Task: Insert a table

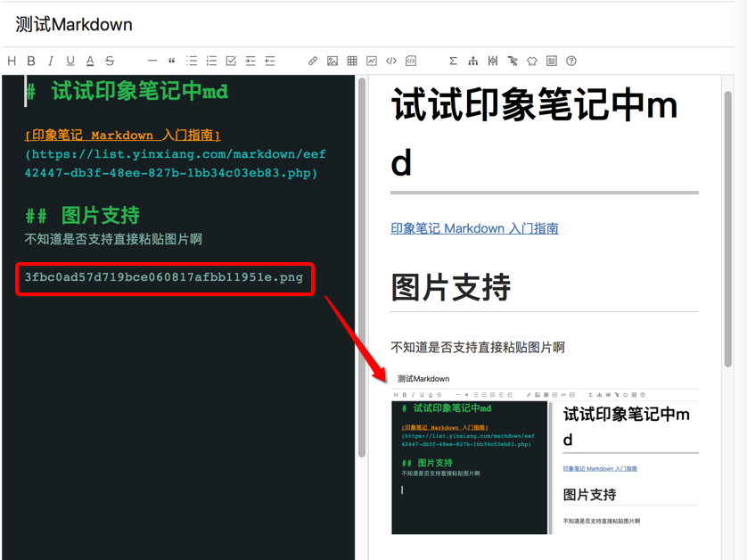Action: pos(352,61)
